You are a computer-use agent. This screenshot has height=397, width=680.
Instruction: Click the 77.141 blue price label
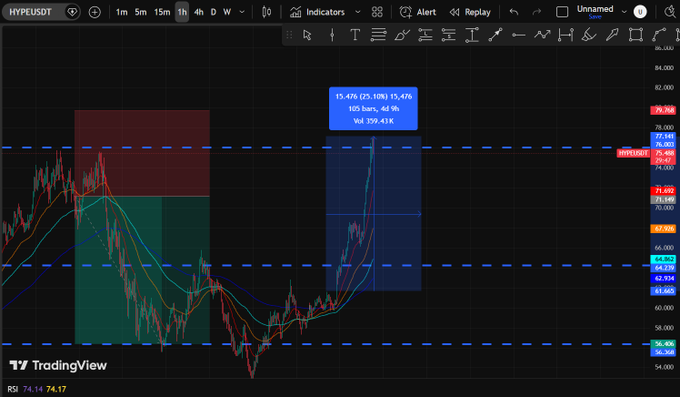click(664, 136)
